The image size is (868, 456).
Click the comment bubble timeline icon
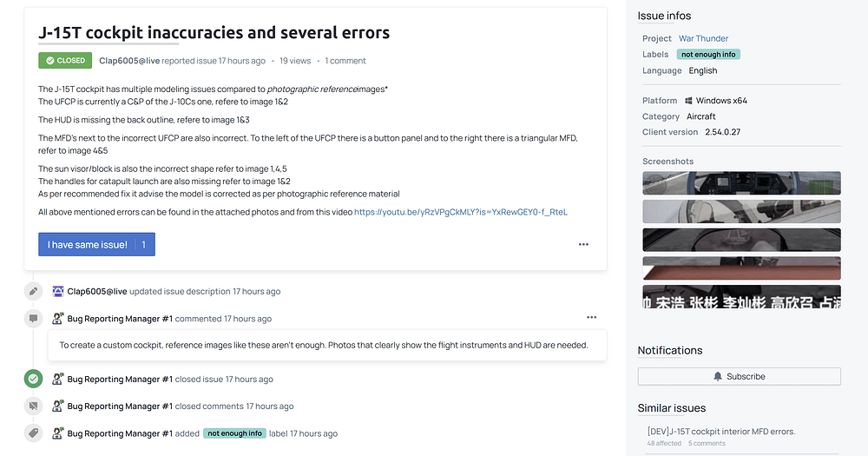click(x=32, y=319)
